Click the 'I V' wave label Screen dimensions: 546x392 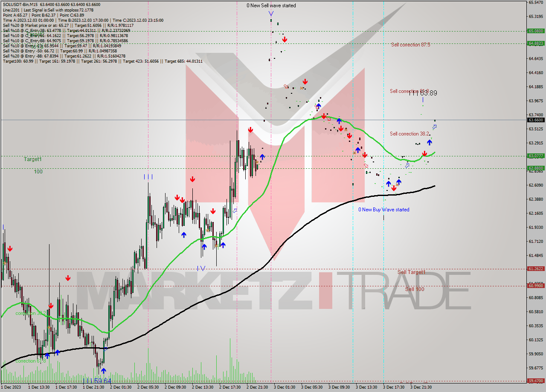201,268
